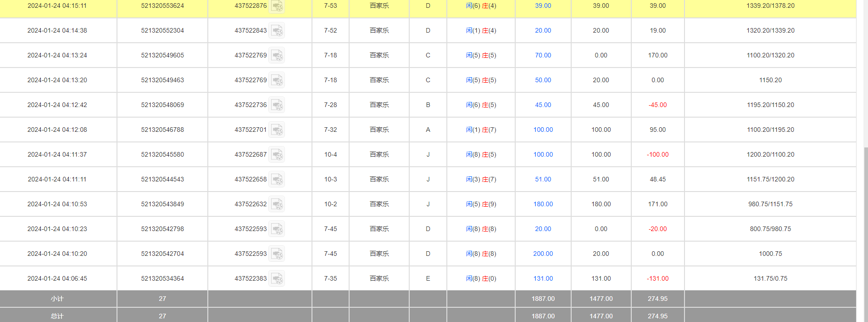This screenshot has height=322, width=868.
Task: Select order number 521320542704
Action: (x=162, y=254)
